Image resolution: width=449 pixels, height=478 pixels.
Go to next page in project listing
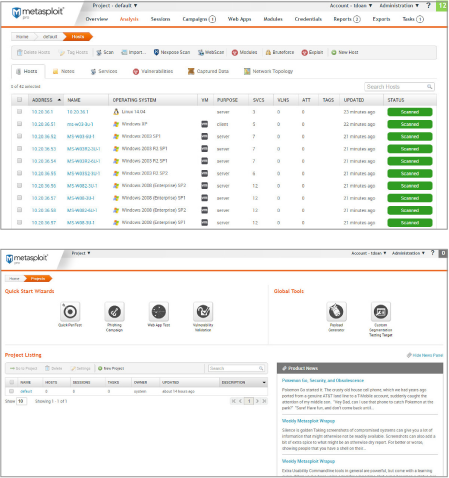point(257,401)
